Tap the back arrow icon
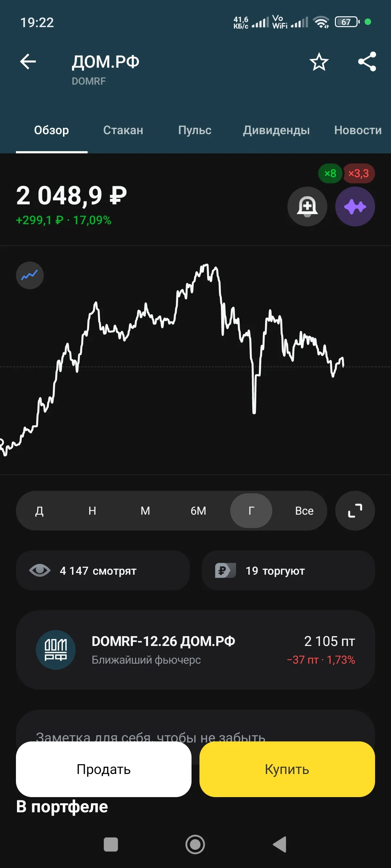 tap(28, 61)
